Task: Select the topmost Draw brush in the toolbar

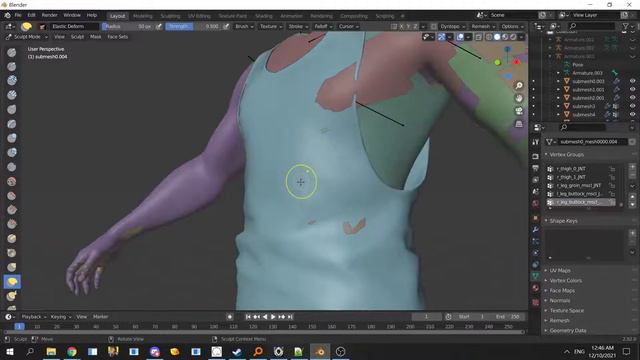Action: (x=12, y=52)
